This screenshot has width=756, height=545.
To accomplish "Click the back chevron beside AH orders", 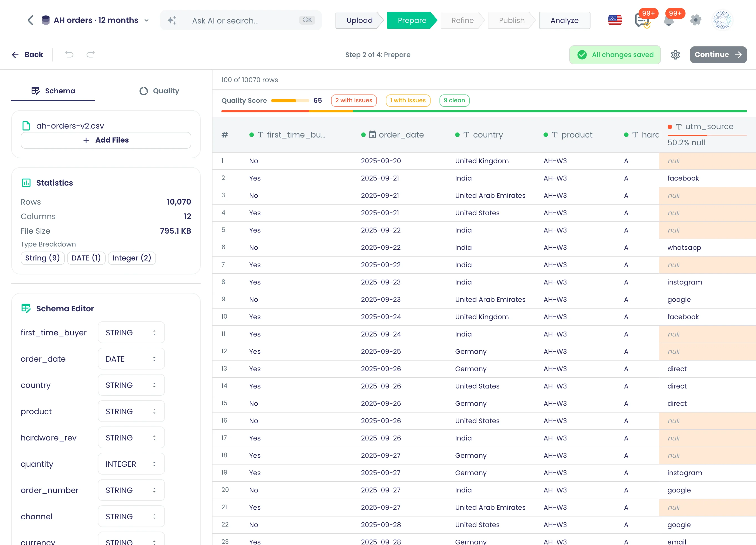I will (x=30, y=20).
